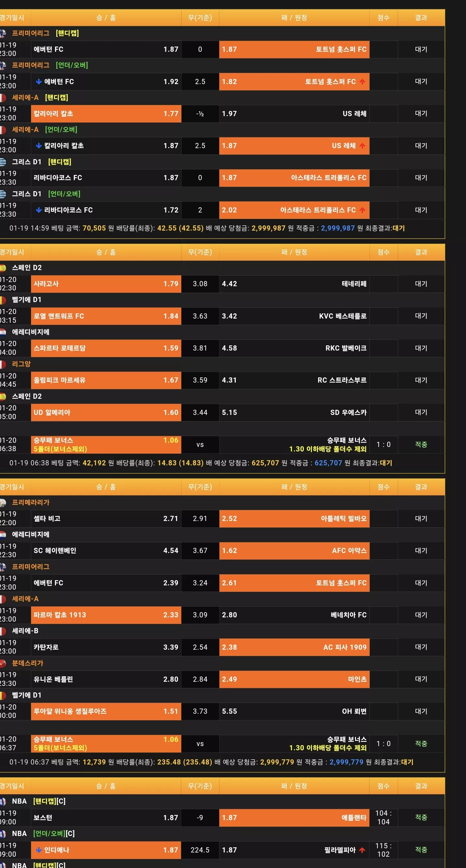Click the 42.55 (42.55) final odds value
Image resolution: width=466 pixels, height=868 pixels.
[180, 228]
